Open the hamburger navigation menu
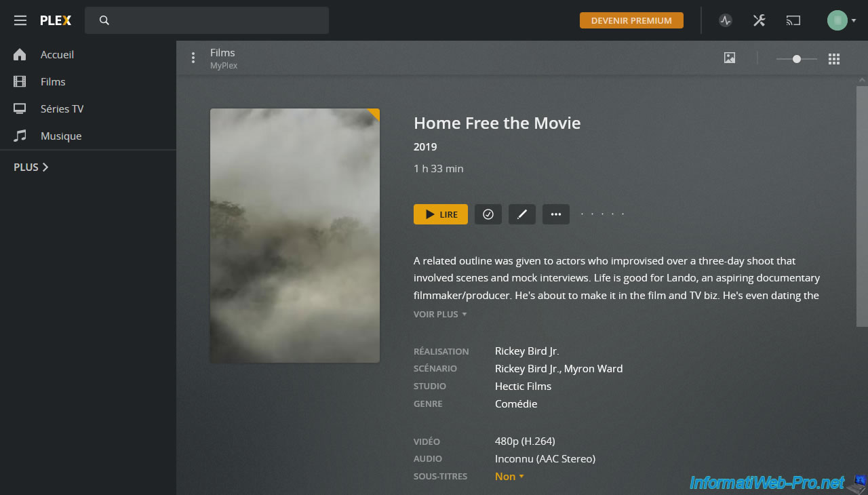 tap(20, 20)
